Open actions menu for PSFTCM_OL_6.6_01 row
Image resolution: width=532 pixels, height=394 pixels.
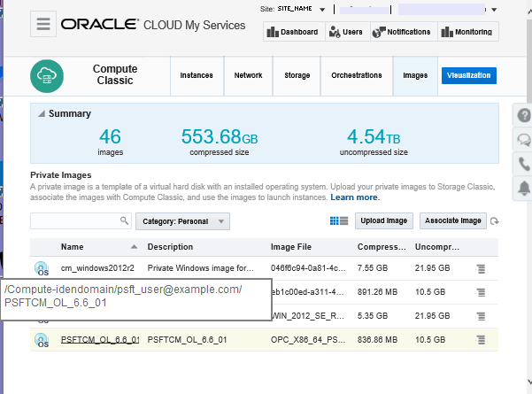[481, 339]
